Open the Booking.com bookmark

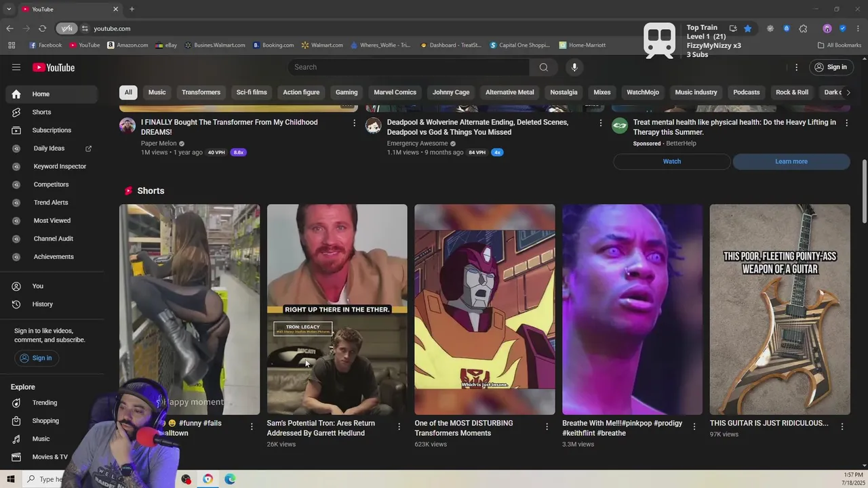273,45
